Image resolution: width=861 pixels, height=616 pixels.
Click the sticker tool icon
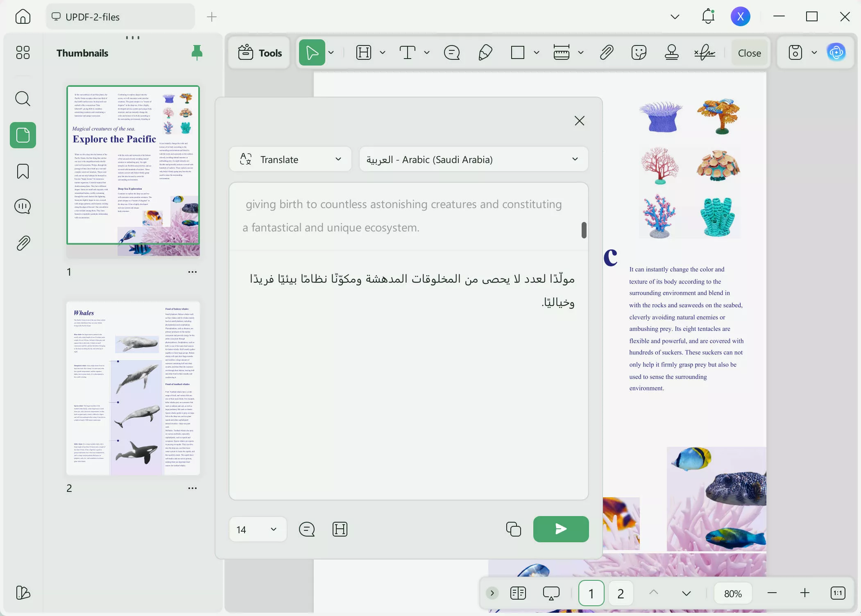[639, 53]
